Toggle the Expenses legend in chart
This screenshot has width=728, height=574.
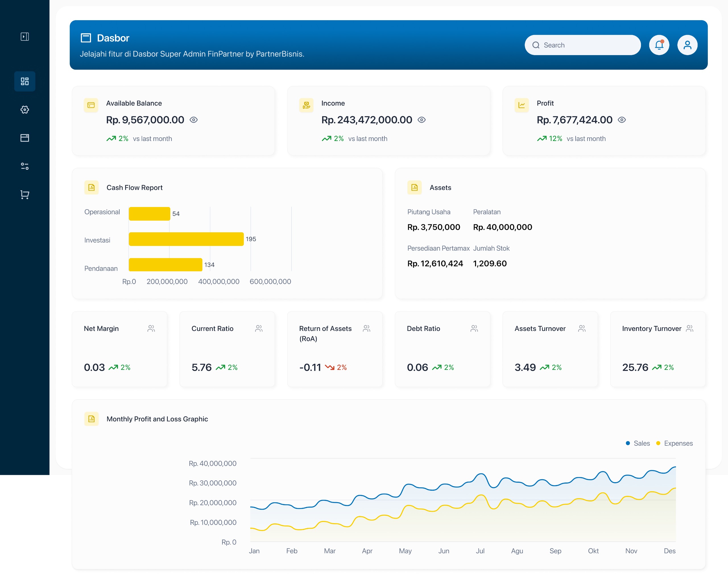(x=674, y=443)
